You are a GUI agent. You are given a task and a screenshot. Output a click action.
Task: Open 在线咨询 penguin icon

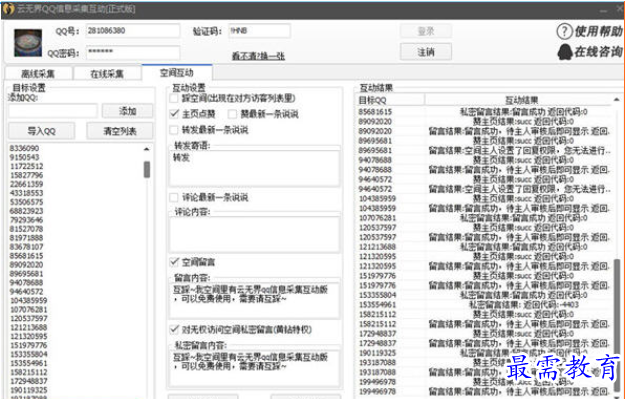[565, 52]
